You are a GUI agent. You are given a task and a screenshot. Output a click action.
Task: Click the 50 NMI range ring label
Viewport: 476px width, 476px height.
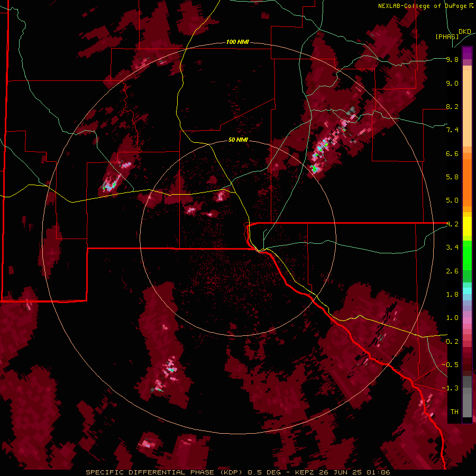[238, 140]
